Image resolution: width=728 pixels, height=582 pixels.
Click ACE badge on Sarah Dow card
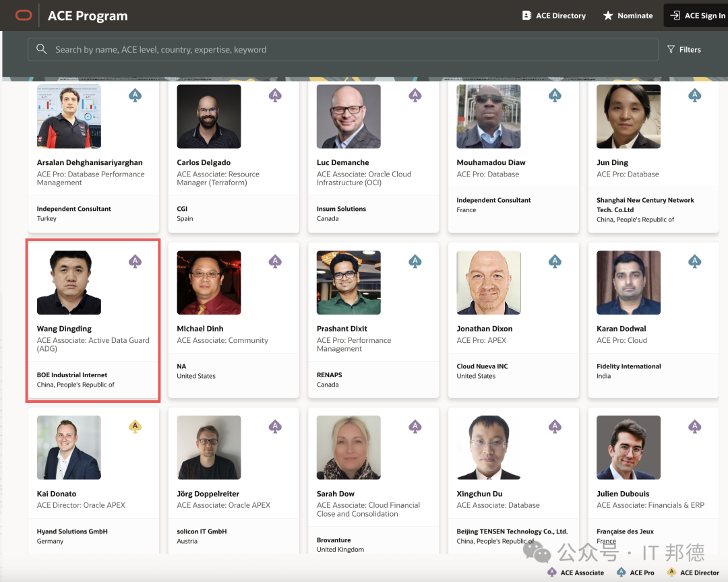[x=415, y=426]
